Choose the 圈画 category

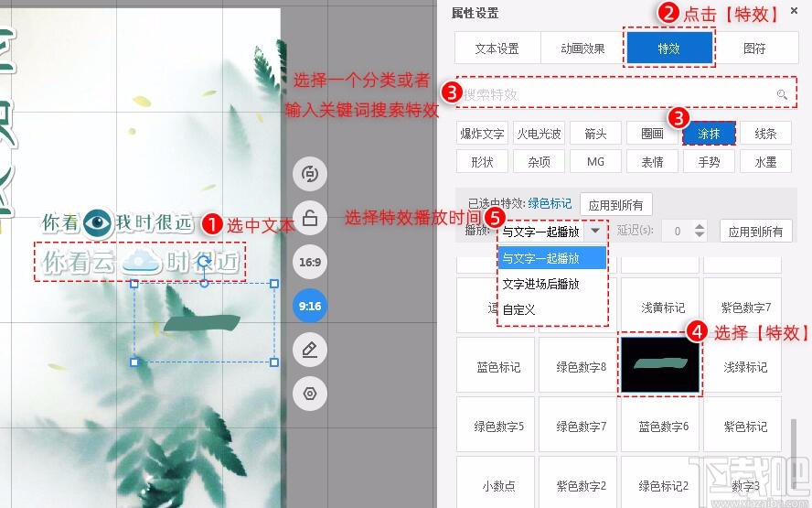[652, 134]
